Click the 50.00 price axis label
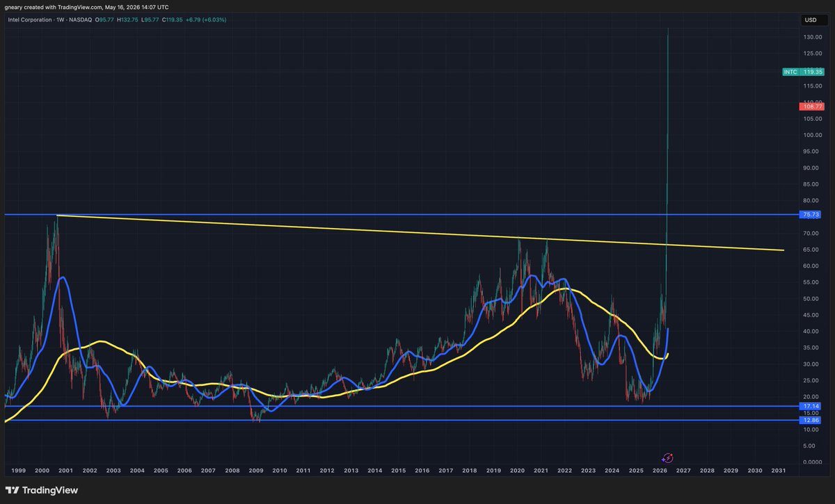Screen dimensions: 835x504 (x=811, y=299)
